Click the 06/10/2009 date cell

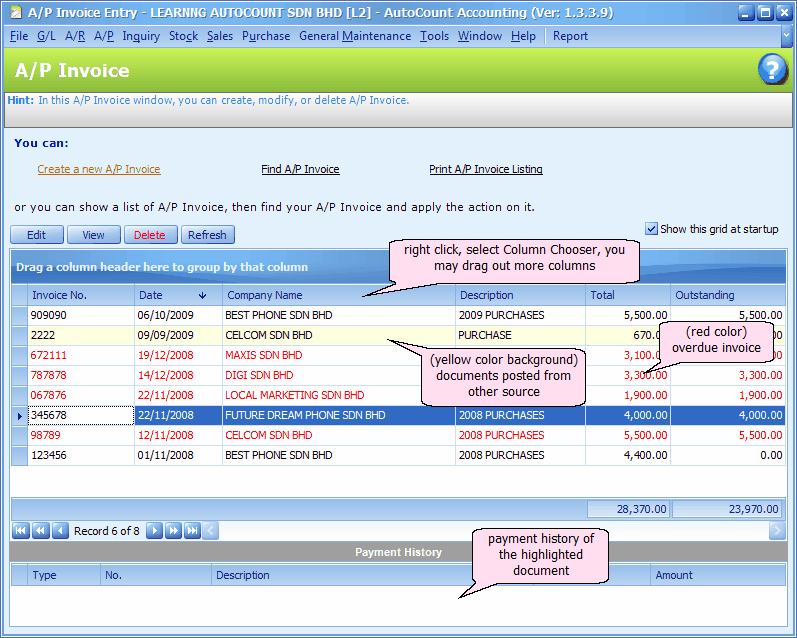click(x=178, y=315)
